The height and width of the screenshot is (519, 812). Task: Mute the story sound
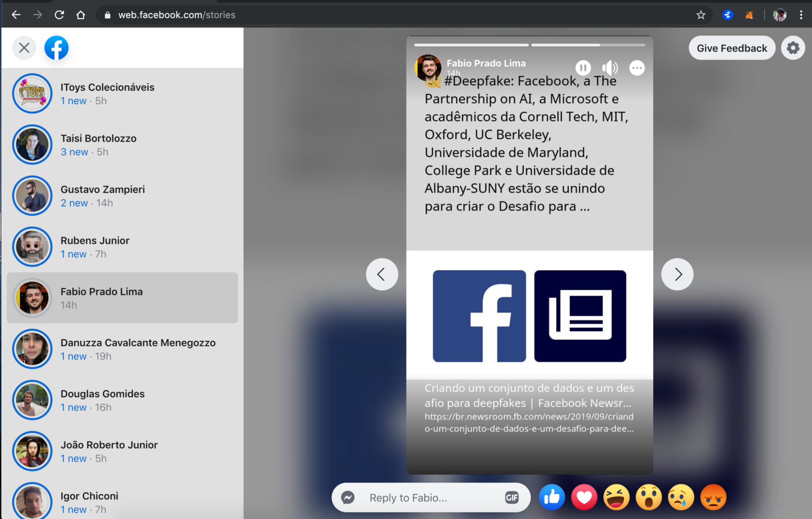pyautogui.click(x=610, y=67)
